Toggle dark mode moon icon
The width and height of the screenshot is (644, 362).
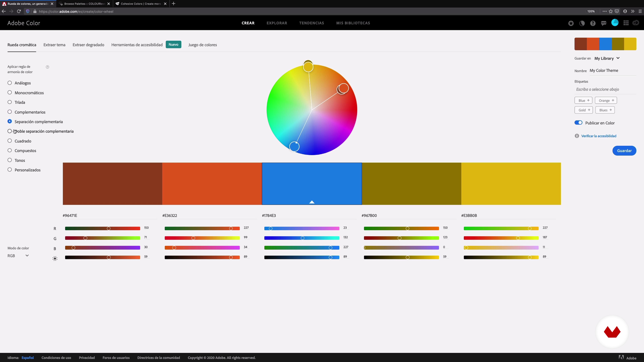click(582, 23)
